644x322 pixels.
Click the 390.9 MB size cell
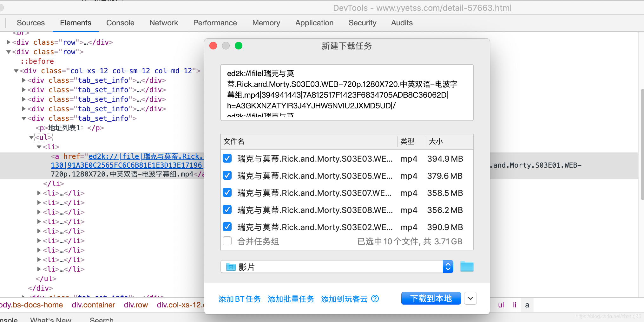pos(445,227)
